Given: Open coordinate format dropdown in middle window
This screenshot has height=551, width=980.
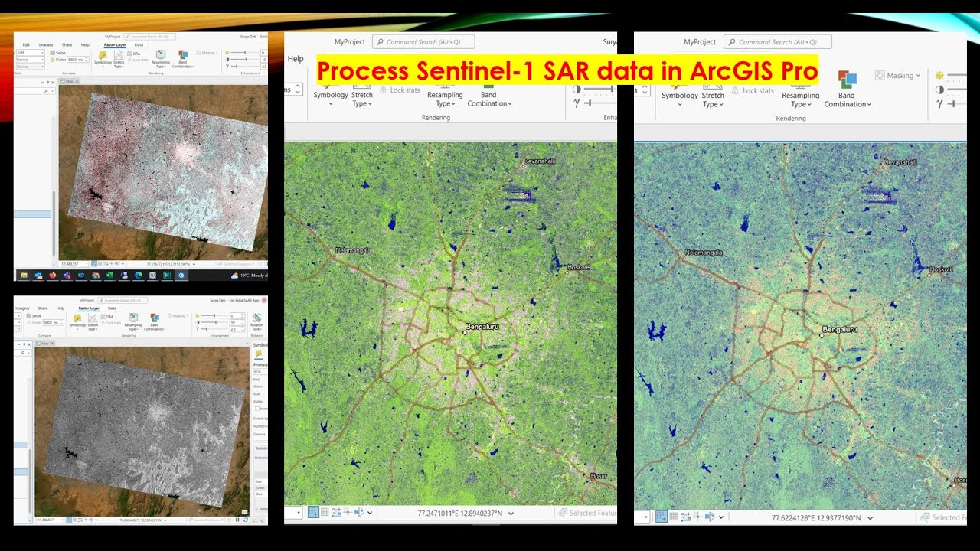Looking at the screenshot, I should click(x=511, y=513).
